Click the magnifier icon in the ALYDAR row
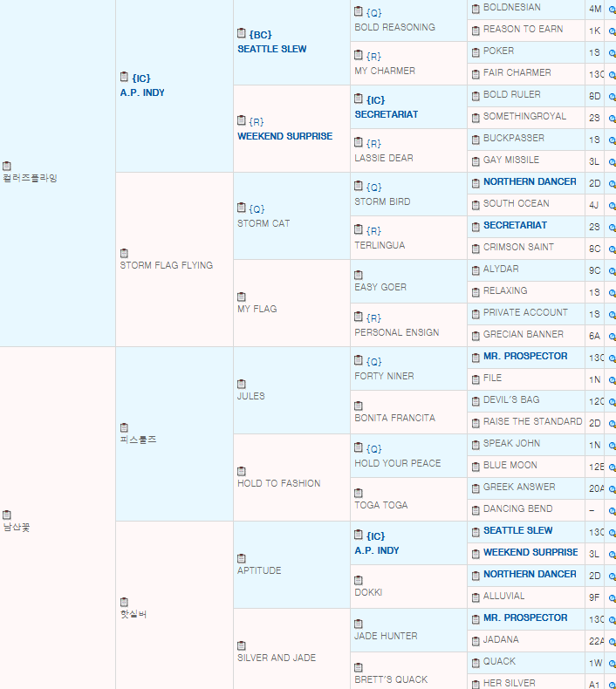Screen dimensions: 616x689 coord(612,270)
